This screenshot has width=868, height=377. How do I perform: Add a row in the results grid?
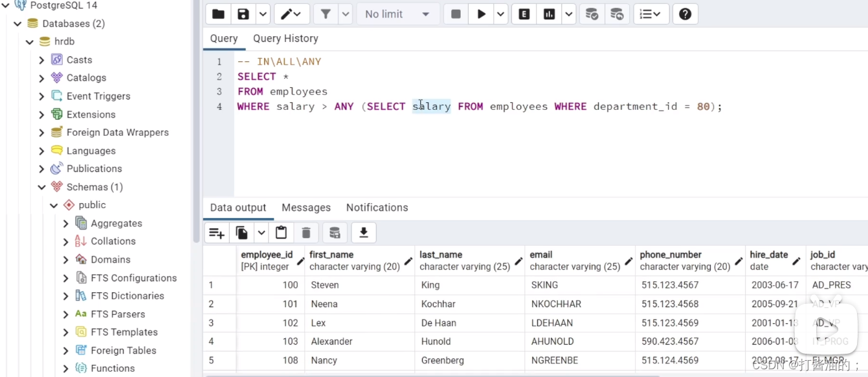click(217, 233)
